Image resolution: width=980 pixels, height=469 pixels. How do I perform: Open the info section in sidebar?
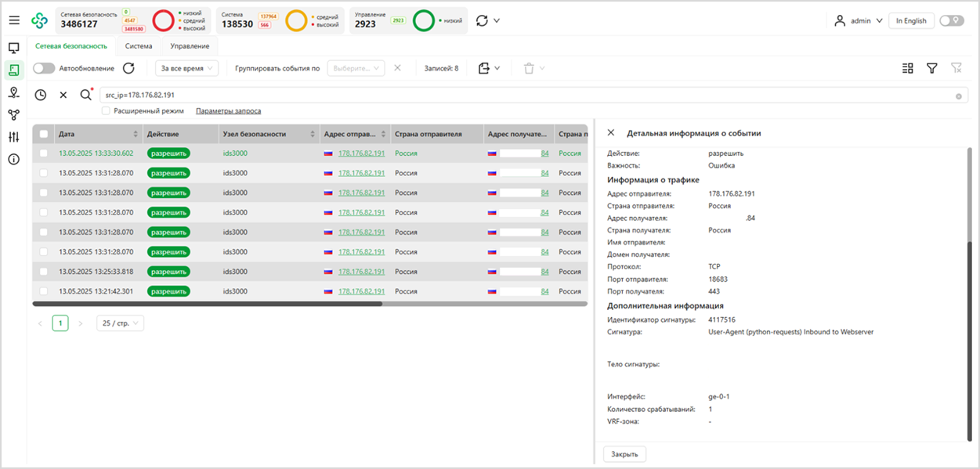point(14,160)
